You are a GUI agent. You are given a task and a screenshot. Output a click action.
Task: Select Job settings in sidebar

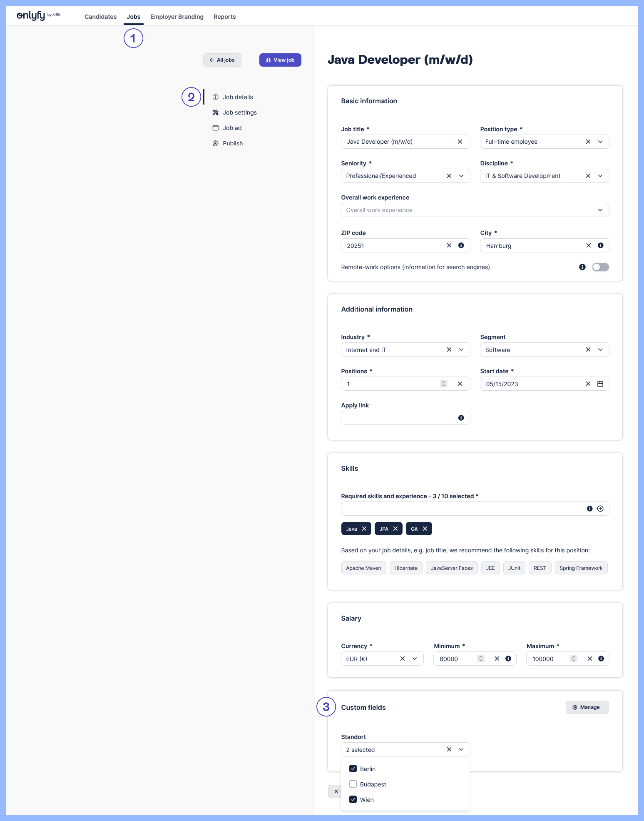tap(235, 112)
